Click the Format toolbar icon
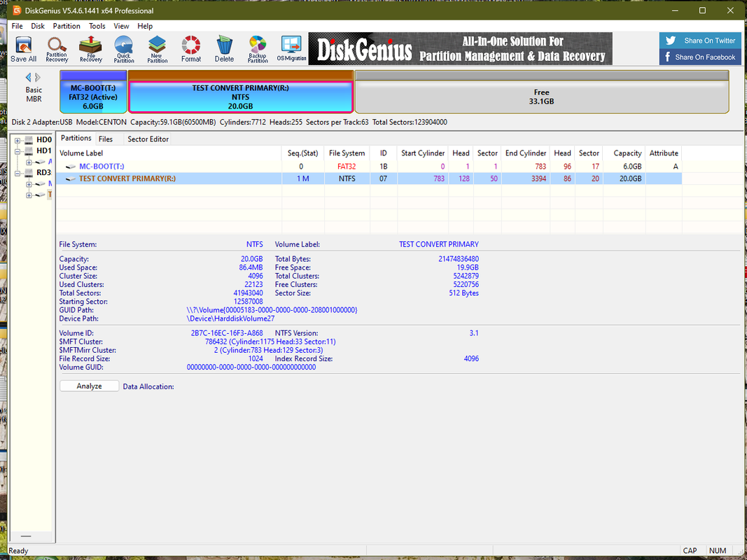The image size is (747, 560). tap(191, 49)
